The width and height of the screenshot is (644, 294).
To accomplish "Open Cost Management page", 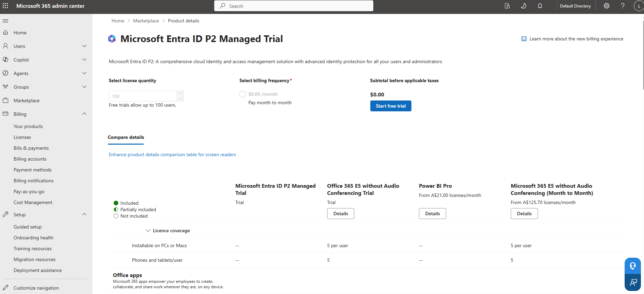I will [x=33, y=202].
